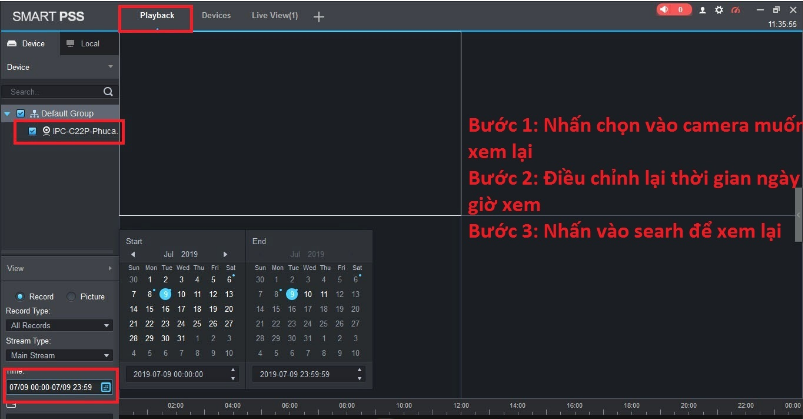Switch to the Local tab
The height and width of the screenshot is (419, 803).
point(83,44)
